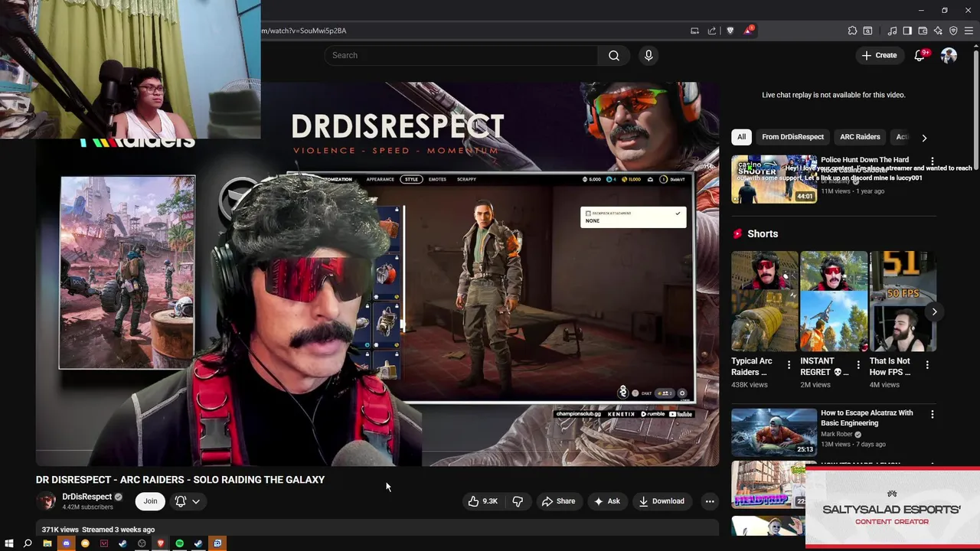The width and height of the screenshot is (980, 551).
Task: Open options menu for INSTANT REGRET short
Action: (857, 366)
